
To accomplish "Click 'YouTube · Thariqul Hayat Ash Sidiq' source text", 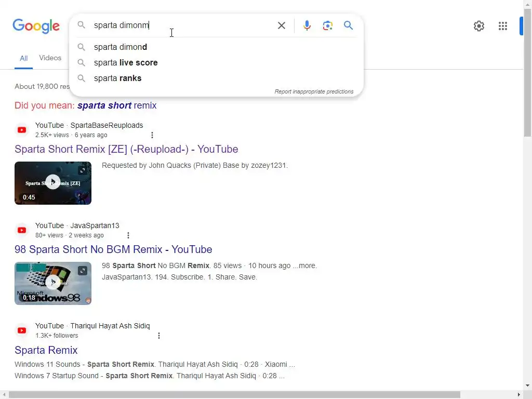I will tap(92, 326).
